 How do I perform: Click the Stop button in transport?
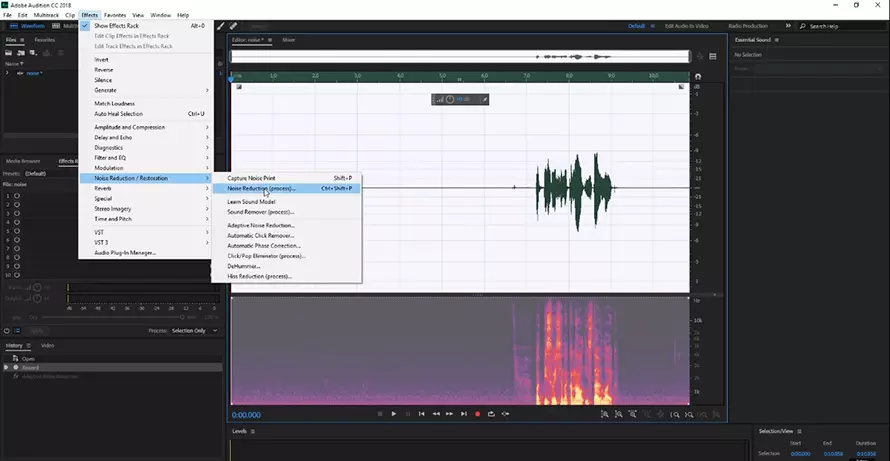379,414
